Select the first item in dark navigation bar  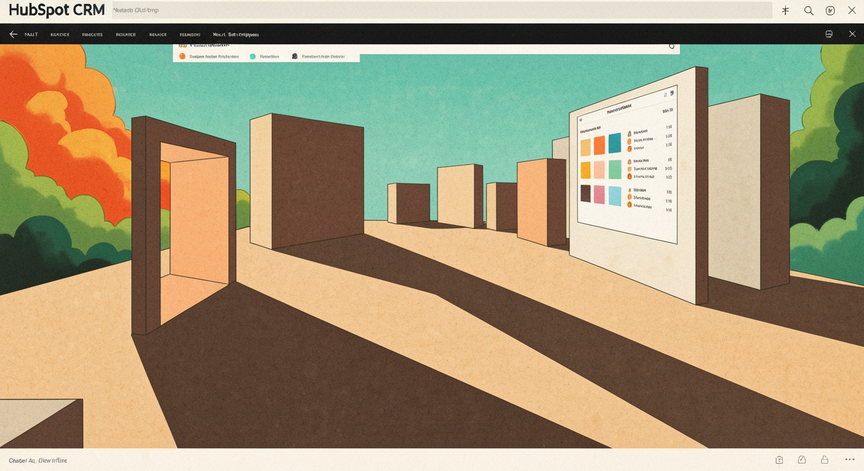tap(31, 34)
